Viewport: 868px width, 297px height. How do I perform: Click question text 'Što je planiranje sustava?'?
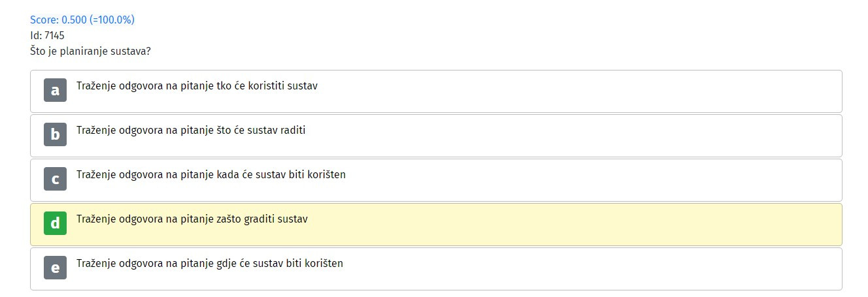pos(90,51)
